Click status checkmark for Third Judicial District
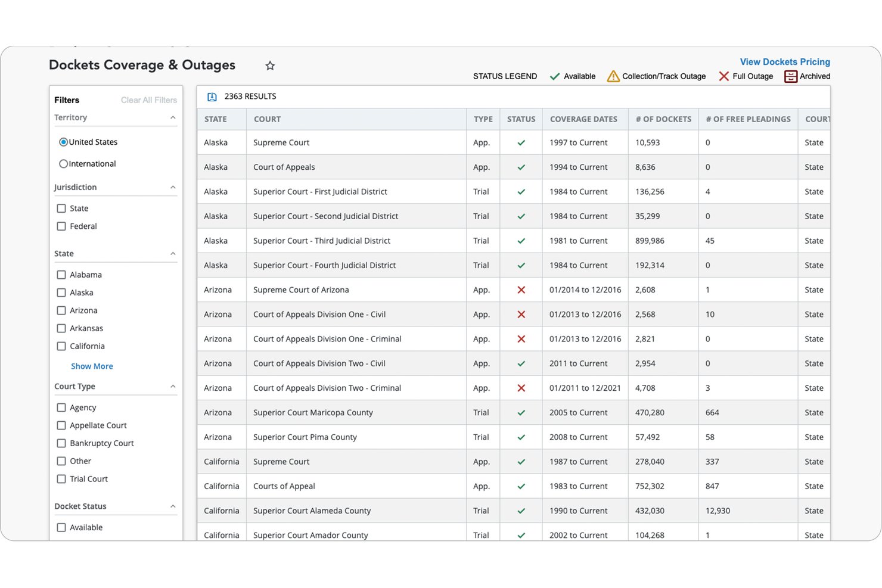 [521, 241]
